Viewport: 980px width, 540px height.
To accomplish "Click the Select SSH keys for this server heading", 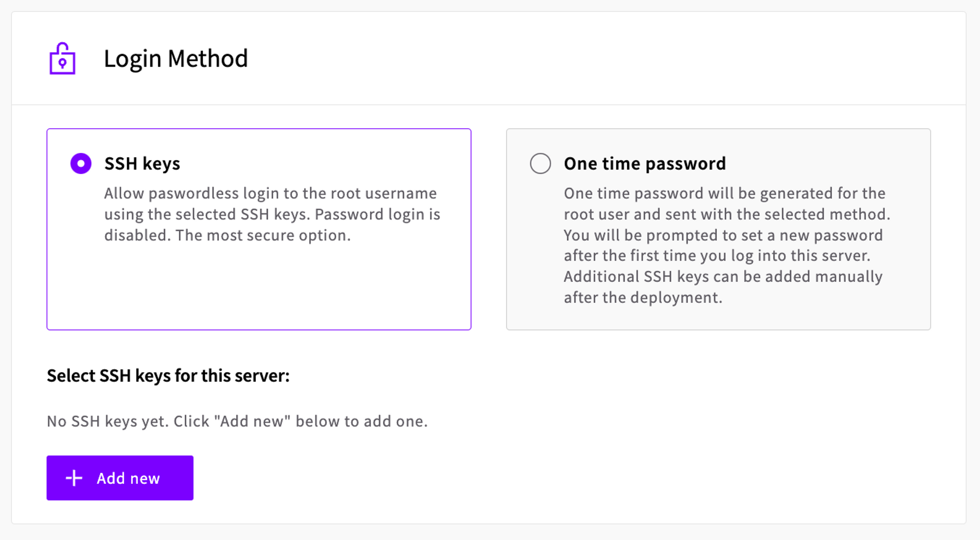I will click(168, 376).
